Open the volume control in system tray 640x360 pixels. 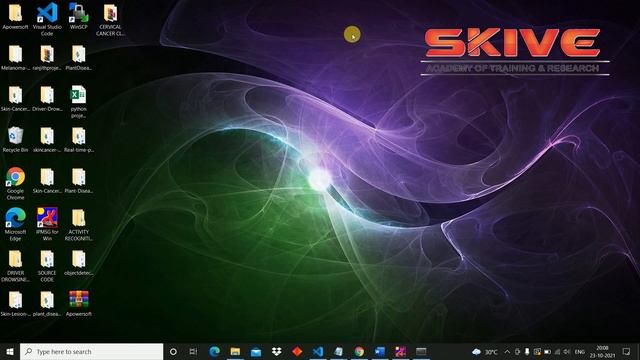[567, 351]
